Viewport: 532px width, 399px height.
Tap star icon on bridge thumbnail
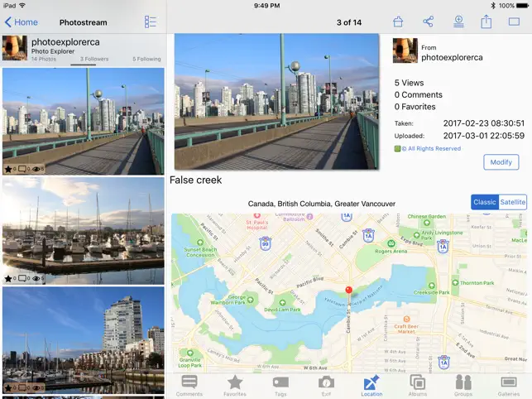point(8,169)
